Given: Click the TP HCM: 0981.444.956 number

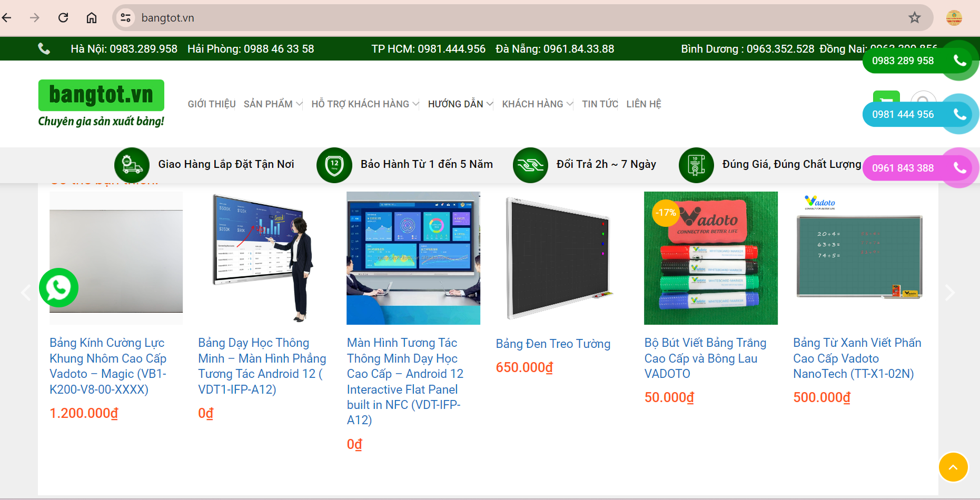Looking at the screenshot, I should pyautogui.click(x=428, y=49).
